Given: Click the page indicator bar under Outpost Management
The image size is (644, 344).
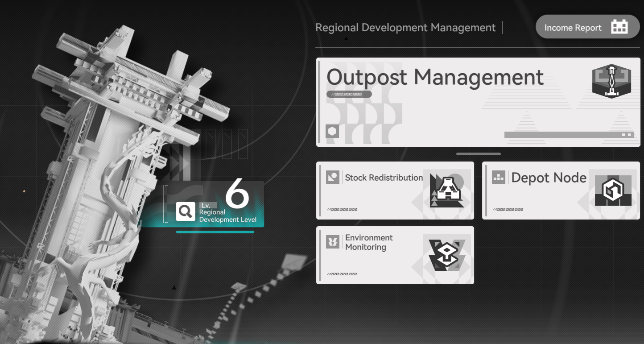Looking at the screenshot, I should (x=479, y=154).
